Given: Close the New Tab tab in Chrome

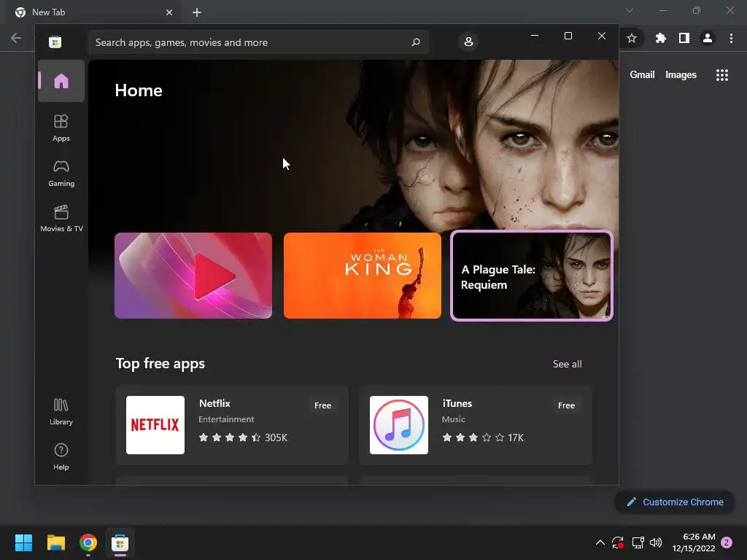Looking at the screenshot, I should click(x=169, y=12).
